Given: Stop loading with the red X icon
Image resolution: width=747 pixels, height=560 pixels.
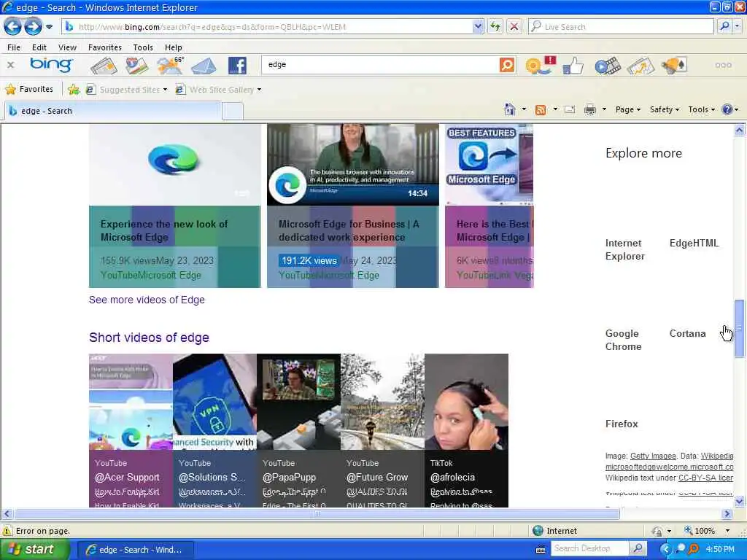Looking at the screenshot, I should (514, 27).
